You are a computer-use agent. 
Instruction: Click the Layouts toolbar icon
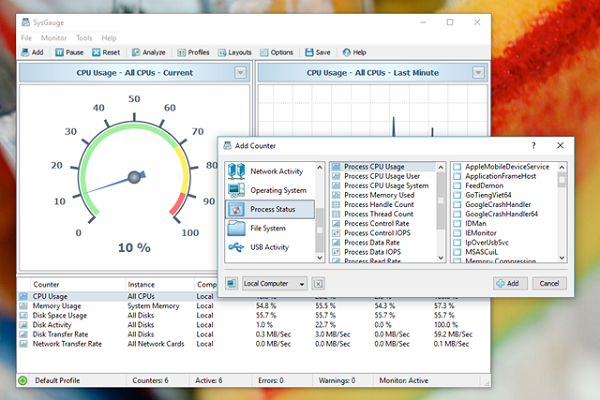pyautogui.click(x=221, y=52)
